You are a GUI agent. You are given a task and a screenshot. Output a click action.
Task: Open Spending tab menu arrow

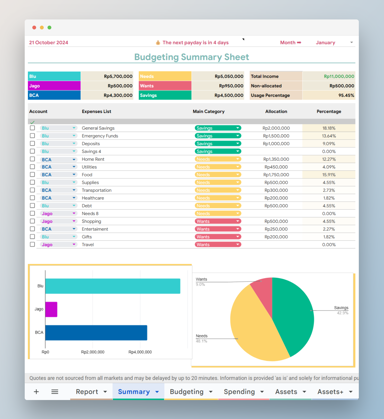pyautogui.click(x=262, y=392)
